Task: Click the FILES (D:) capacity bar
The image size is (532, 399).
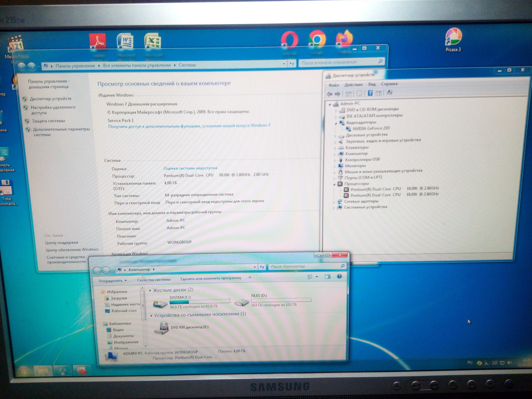Action: [x=281, y=300]
